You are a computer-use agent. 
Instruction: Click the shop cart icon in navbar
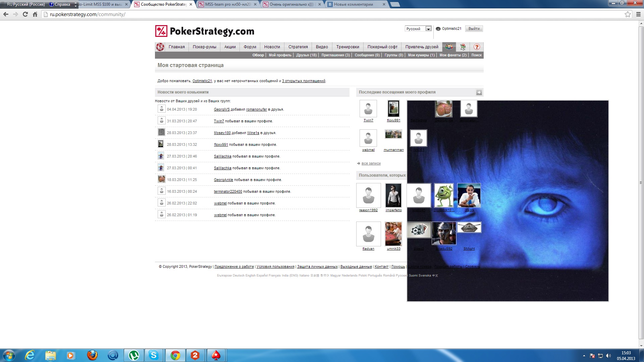click(x=463, y=47)
